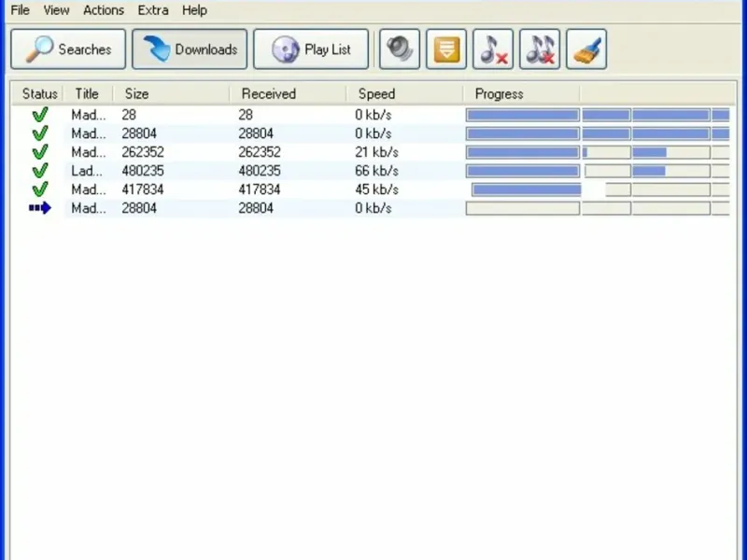The width and height of the screenshot is (747, 560).
Task: Click the 66 kb/s speed cell
Action: (376, 171)
